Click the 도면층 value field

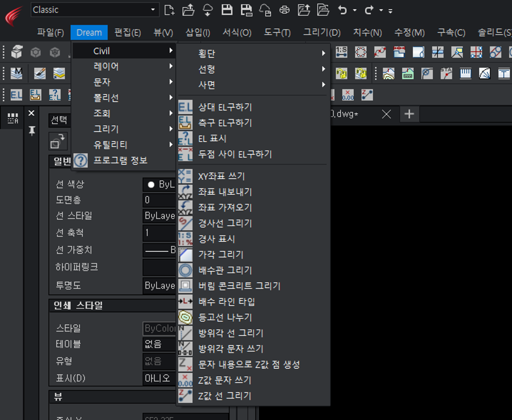click(159, 200)
